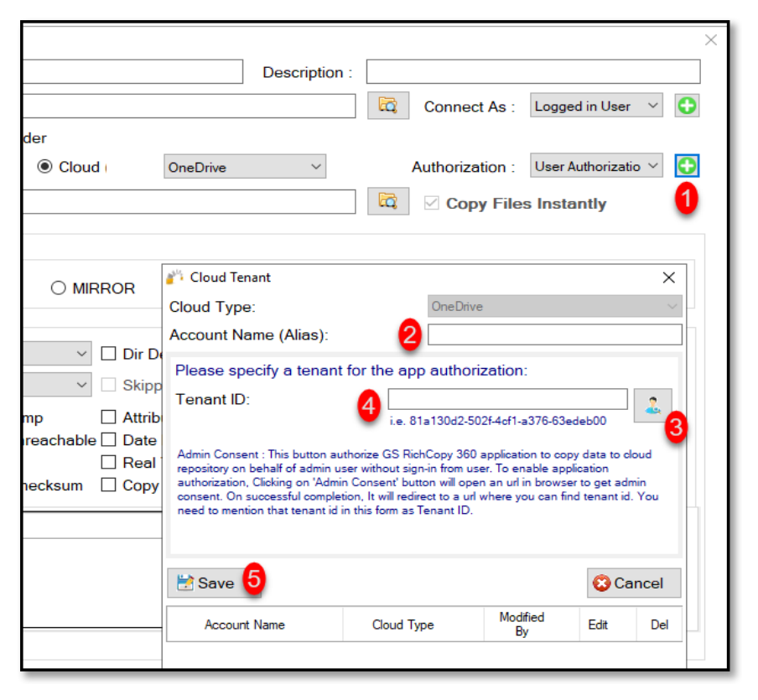Viewport: 758px width, 700px height.
Task: Add a new cloud Authorization entry
Action: pyautogui.click(x=687, y=166)
